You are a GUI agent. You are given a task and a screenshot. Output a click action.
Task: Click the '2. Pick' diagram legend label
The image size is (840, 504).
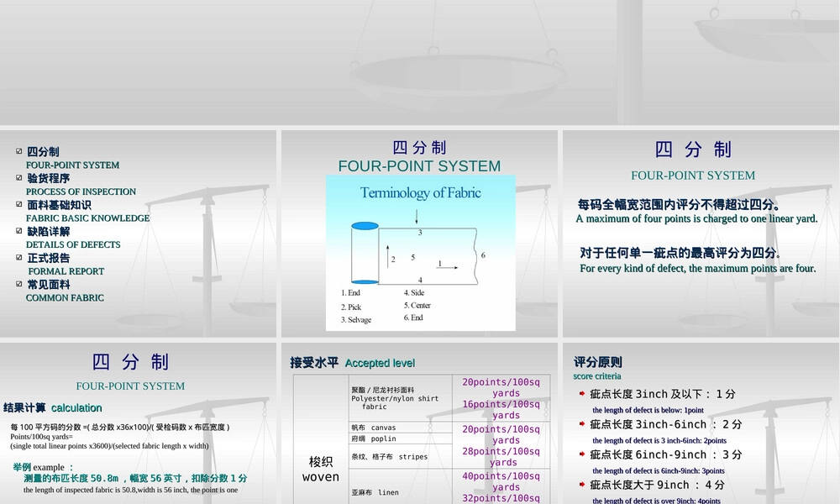(351, 307)
